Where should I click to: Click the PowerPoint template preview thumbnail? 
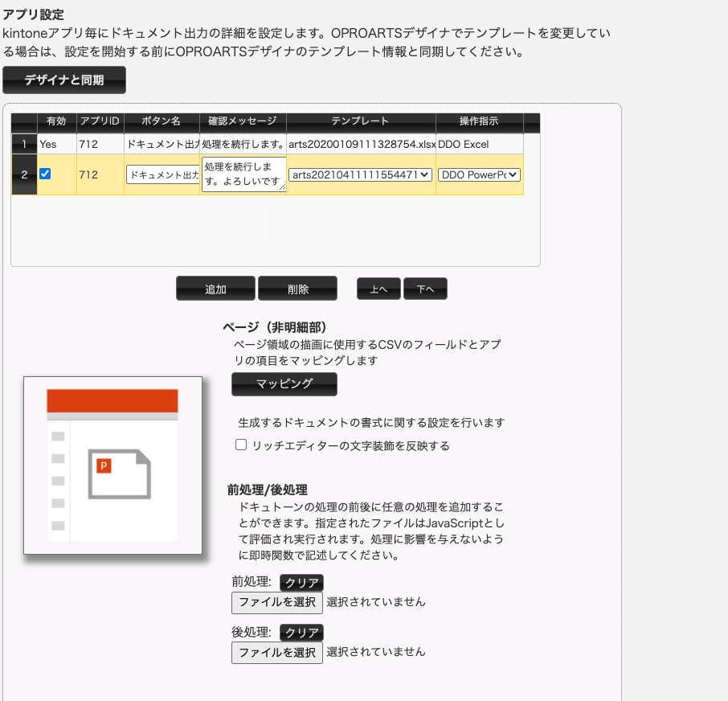coord(112,465)
